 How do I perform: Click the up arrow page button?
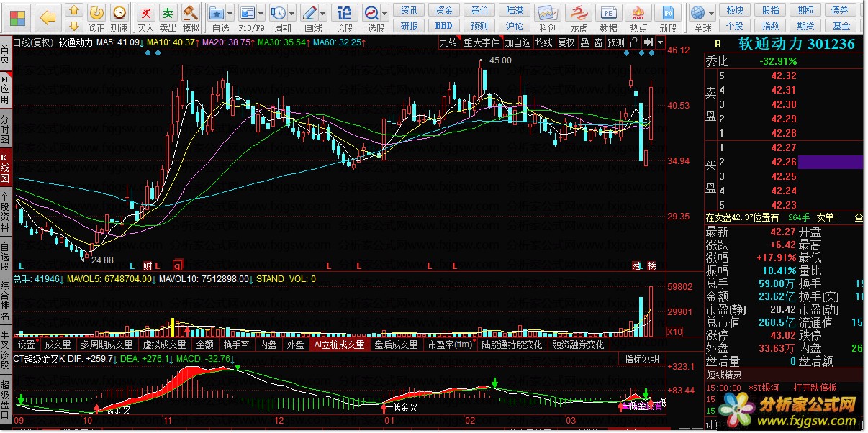[73, 11]
